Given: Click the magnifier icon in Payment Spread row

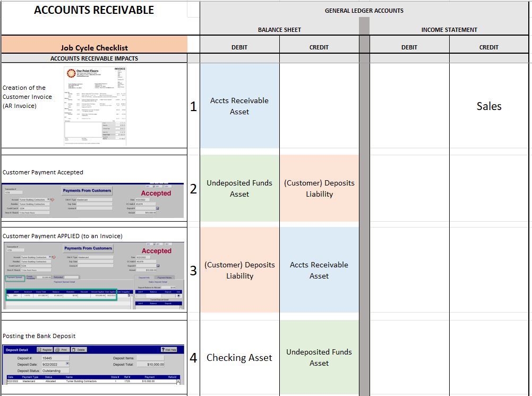Looking at the screenshot, I should point(8,296).
